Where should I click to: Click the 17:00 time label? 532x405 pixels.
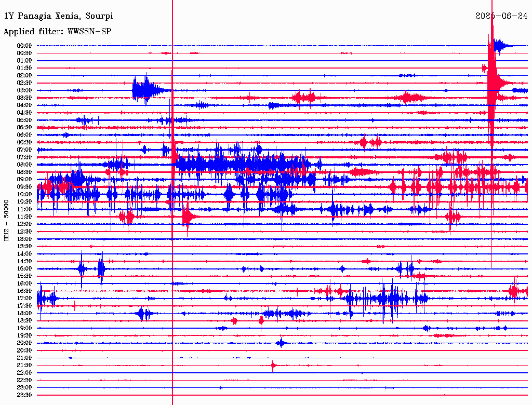(x=24, y=299)
